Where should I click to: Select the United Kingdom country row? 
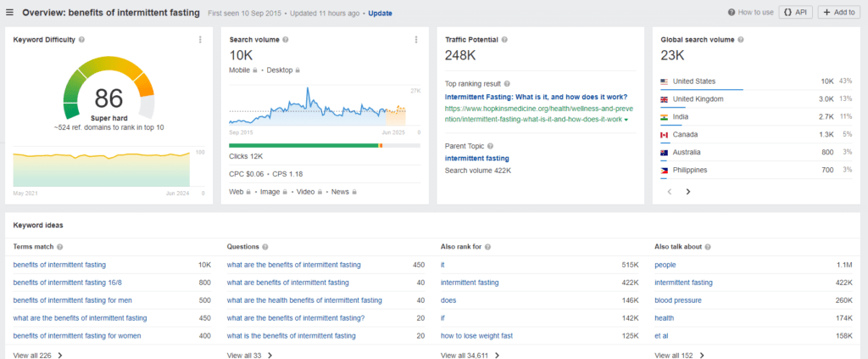pyautogui.click(x=756, y=99)
